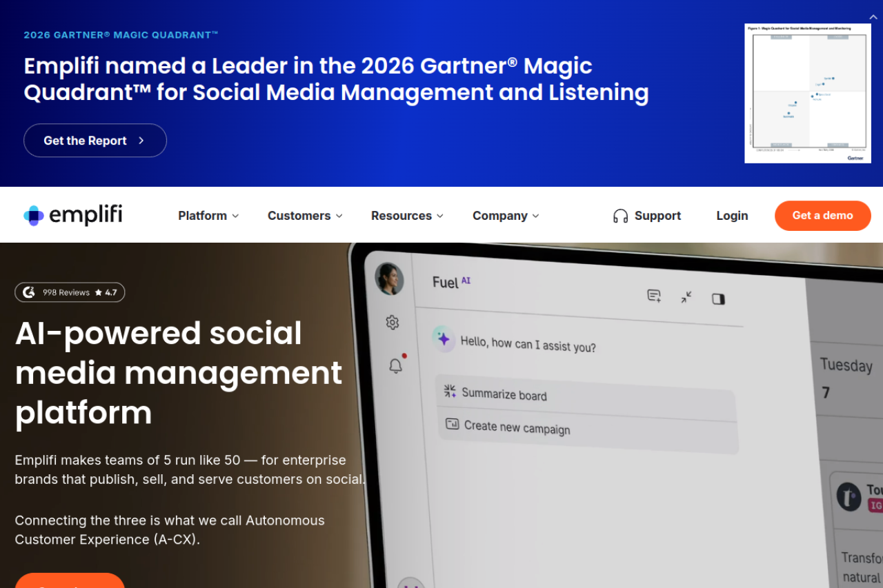Open the Gartner Magic Quadrant thumbnail
The image size is (883, 588).
coord(808,94)
